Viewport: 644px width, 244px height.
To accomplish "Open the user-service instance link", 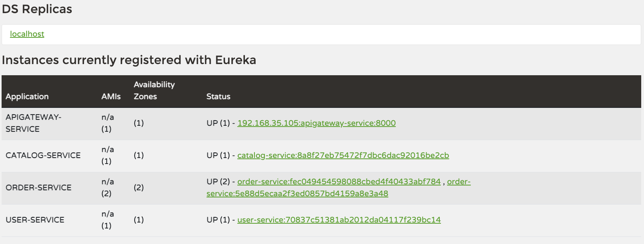I will pyautogui.click(x=339, y=220).
